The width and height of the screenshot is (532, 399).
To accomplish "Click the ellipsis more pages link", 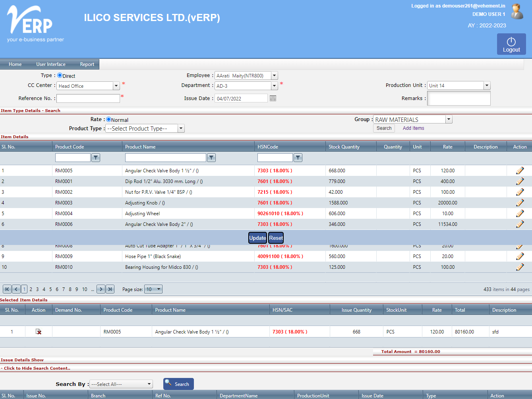I will (93, 289).
